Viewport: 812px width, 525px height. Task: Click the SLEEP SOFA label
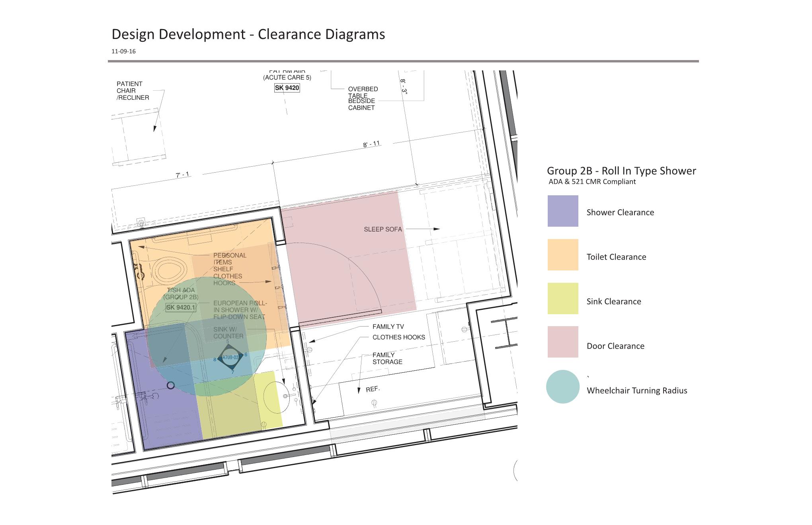click(x=383, y=229)
